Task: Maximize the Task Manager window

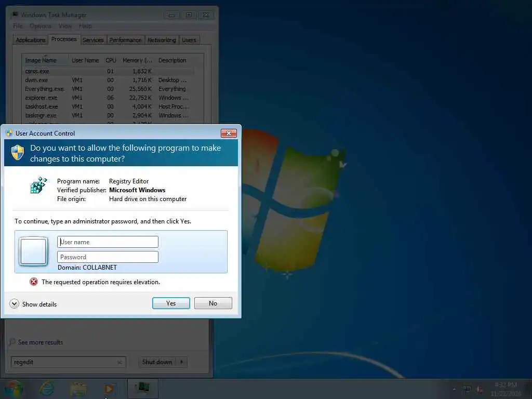Action: click(x=189, y=15)
